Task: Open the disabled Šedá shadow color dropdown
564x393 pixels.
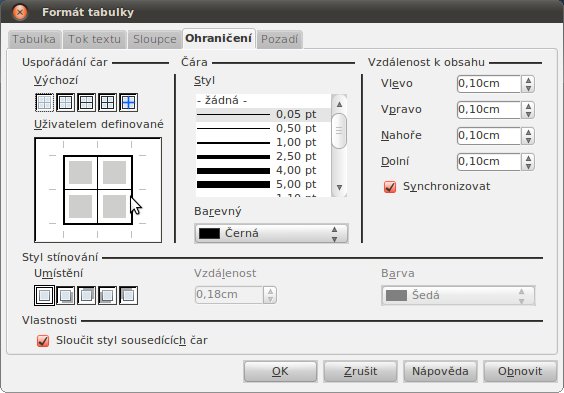Action: click(x=458, y=296)
